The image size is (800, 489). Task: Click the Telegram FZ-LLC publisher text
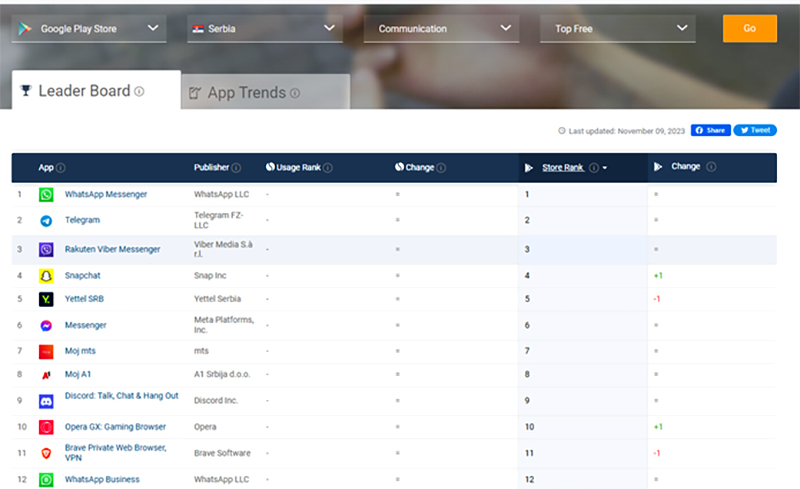(218, 221)
